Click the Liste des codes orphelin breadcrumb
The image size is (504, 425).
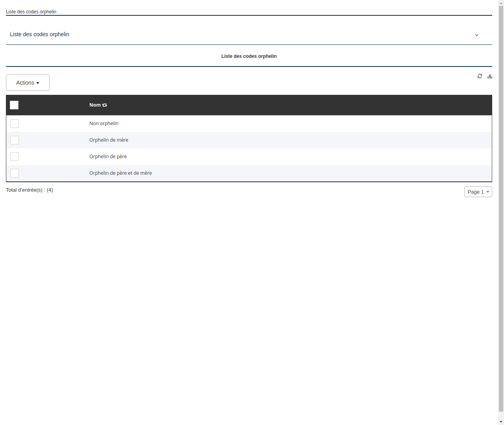tap(31, 12)
